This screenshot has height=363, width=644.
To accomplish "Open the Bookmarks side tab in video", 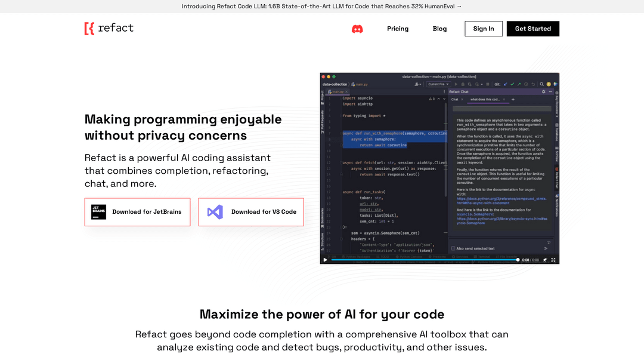I will (x=323, y=217).
